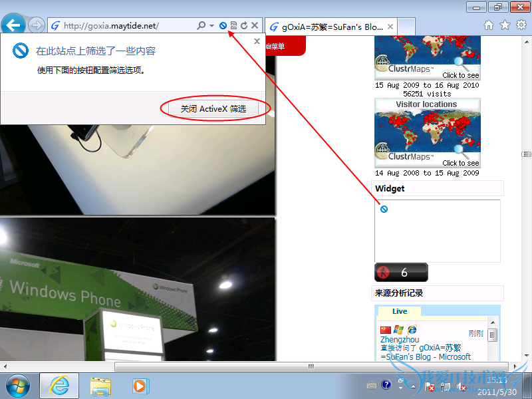Open Tools menu via gear icon
The image size is (532, 399).
[521, 25]
